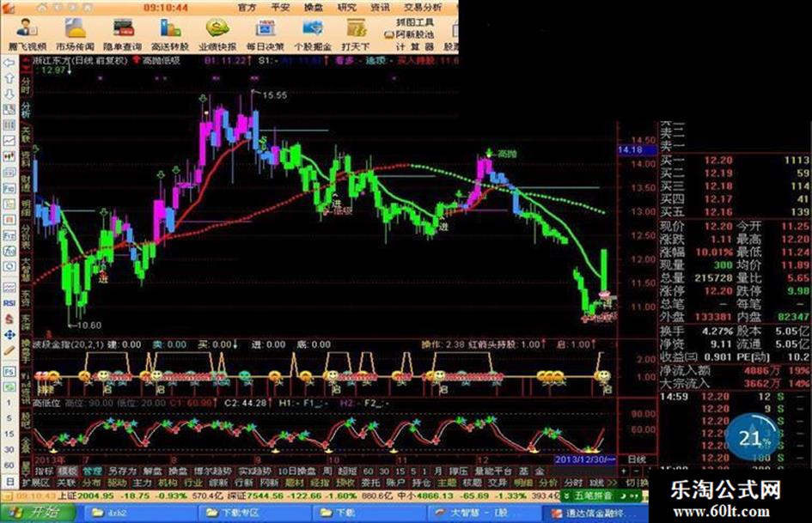Switch to the 分价表 vertical tab

(26, 237)
